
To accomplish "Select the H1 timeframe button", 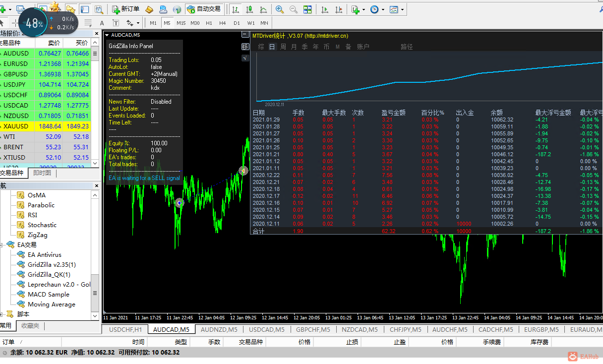I will [209, 23].
